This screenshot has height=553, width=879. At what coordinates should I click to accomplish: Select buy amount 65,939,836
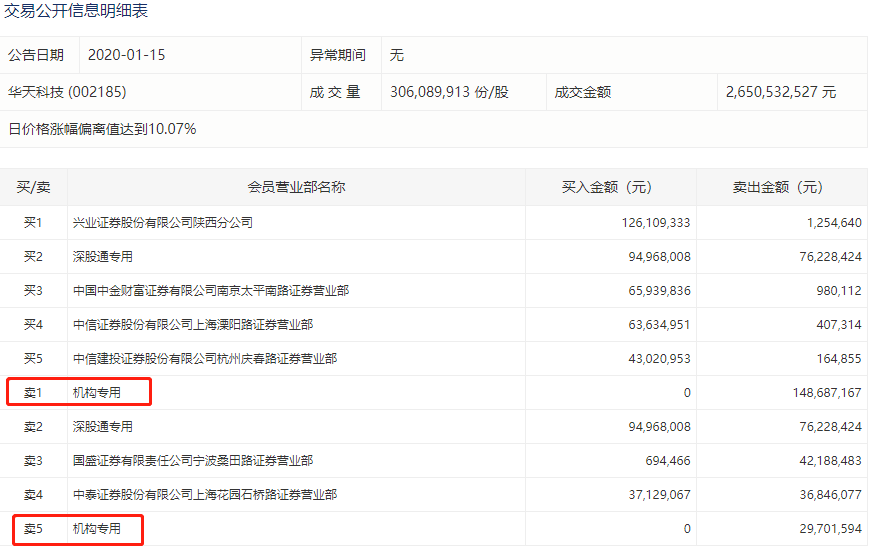click(659, 291)
